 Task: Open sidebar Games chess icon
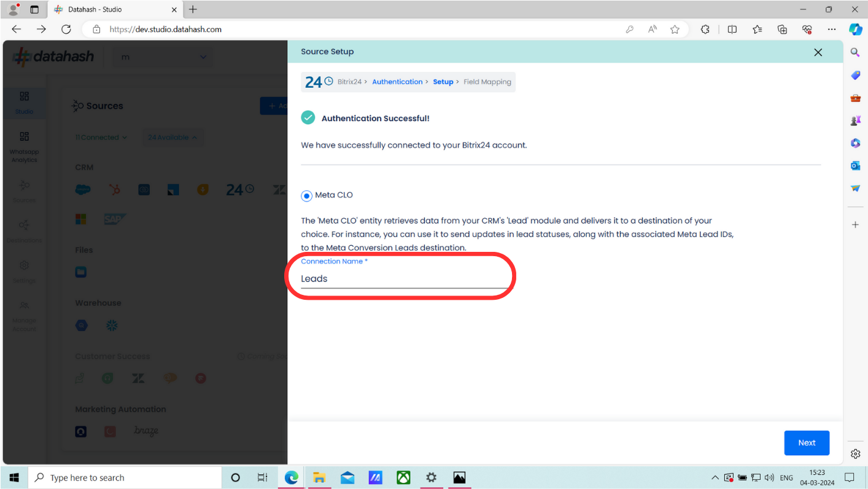coord(855,120)
